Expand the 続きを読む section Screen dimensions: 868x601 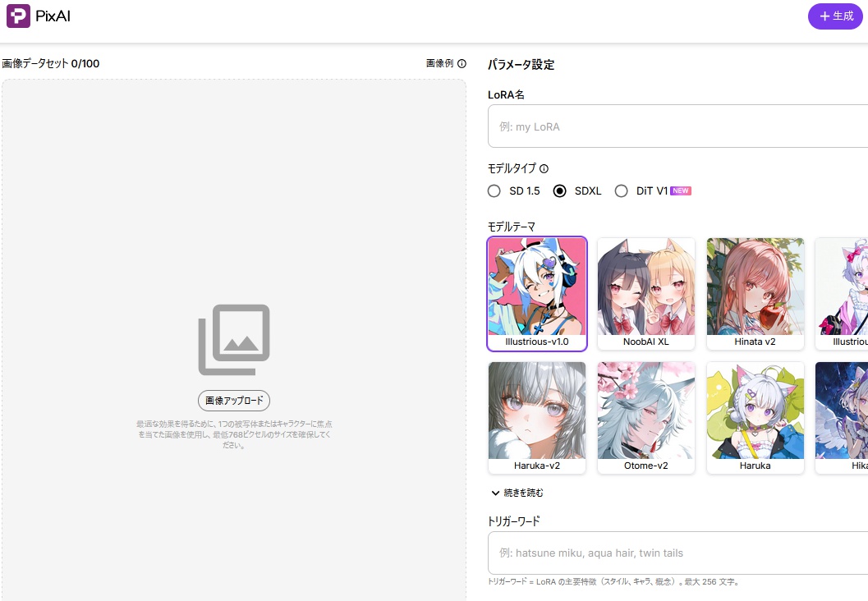pos(517,493)
